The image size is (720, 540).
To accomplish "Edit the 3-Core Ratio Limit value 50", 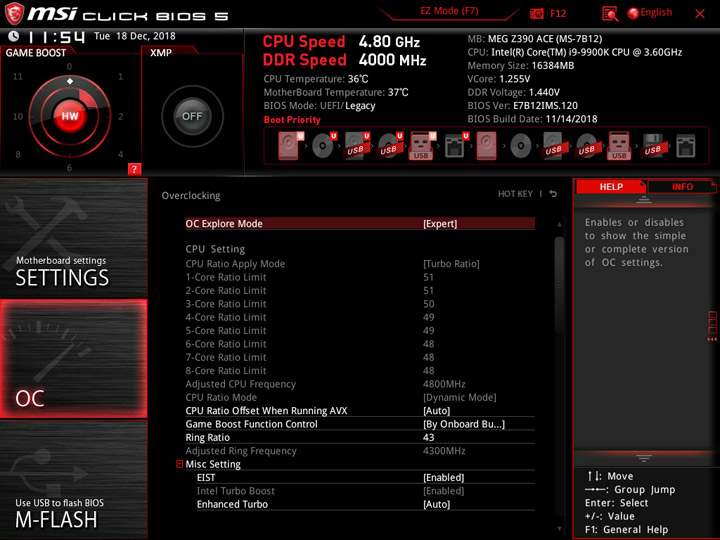I will coord(428,304).
